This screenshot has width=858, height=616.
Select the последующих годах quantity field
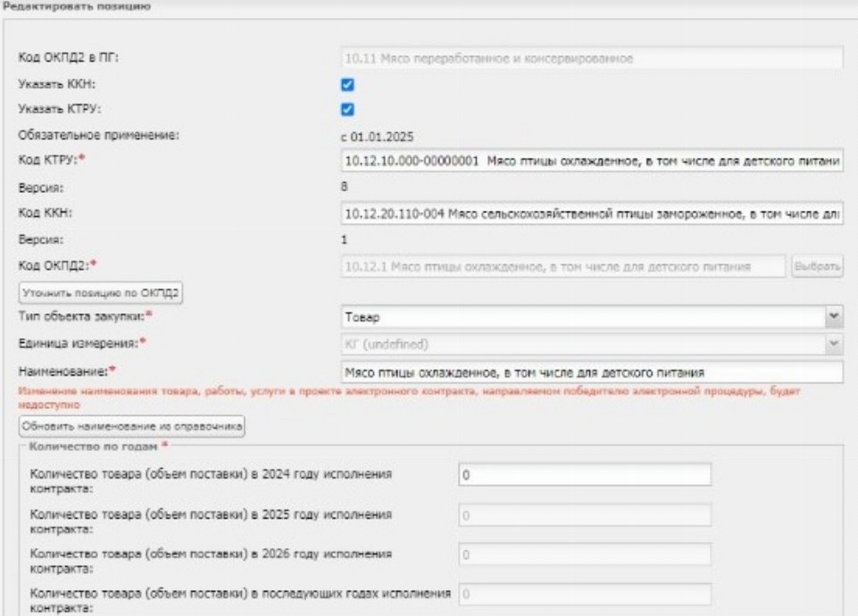click(584, 595)
